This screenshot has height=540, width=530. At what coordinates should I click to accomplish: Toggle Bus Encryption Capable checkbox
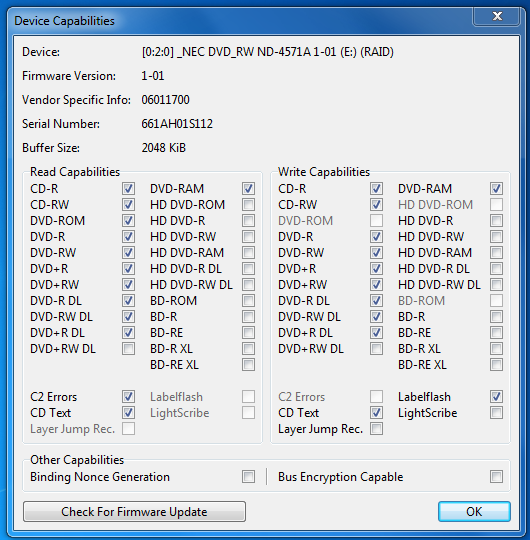click(496, 477)
